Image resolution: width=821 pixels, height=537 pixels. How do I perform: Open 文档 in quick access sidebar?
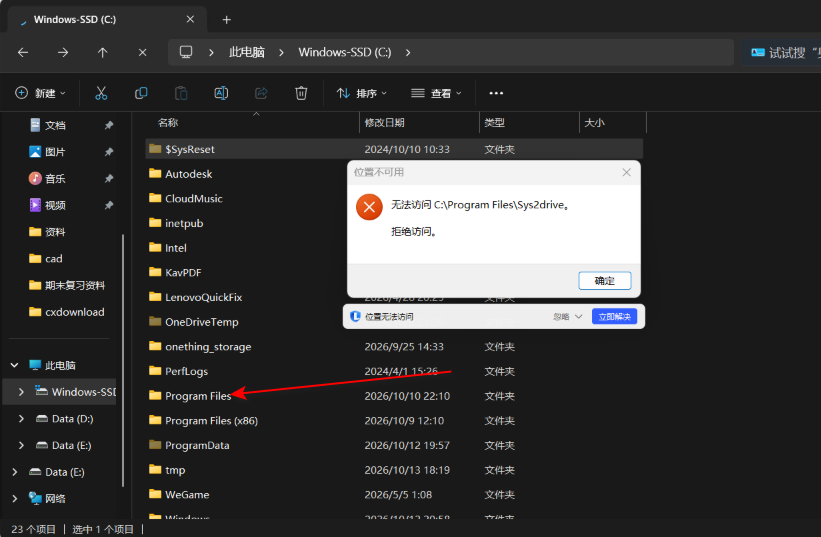point(55,125)
